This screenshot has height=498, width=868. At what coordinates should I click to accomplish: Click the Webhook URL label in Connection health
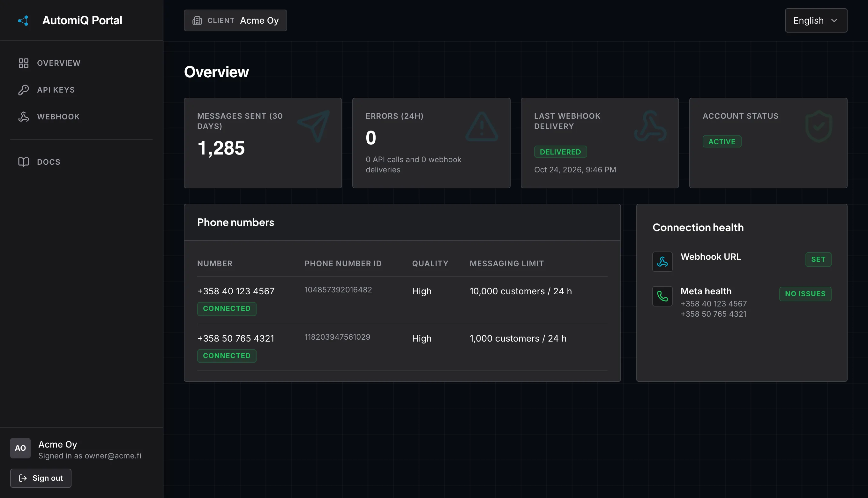tap(710, 257)
